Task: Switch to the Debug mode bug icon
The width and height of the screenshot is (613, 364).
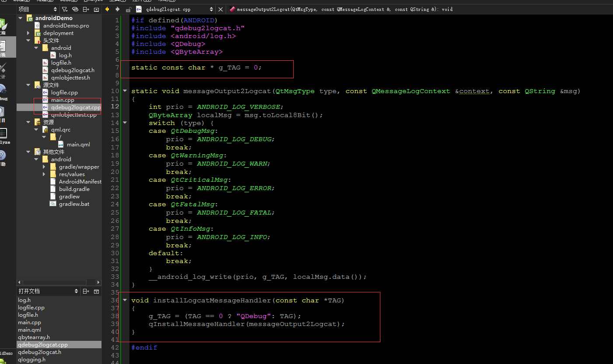Action: (4, 92)
